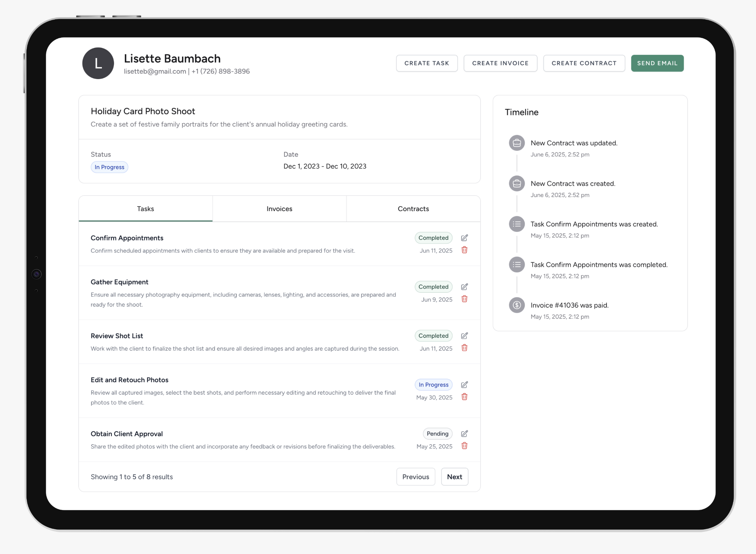Click the project In Progress status badge
The width and height of the screenshot is (756, 554).
click(x=109, y=167)
